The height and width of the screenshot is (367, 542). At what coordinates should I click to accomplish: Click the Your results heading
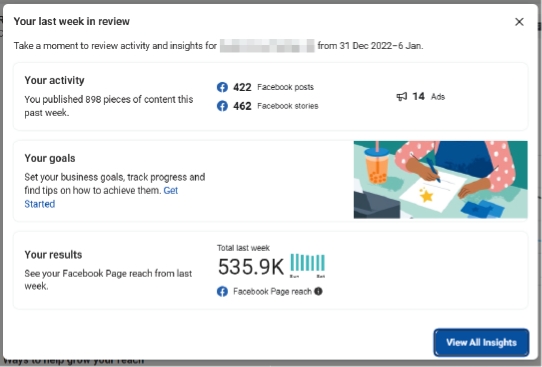[53, 255]
